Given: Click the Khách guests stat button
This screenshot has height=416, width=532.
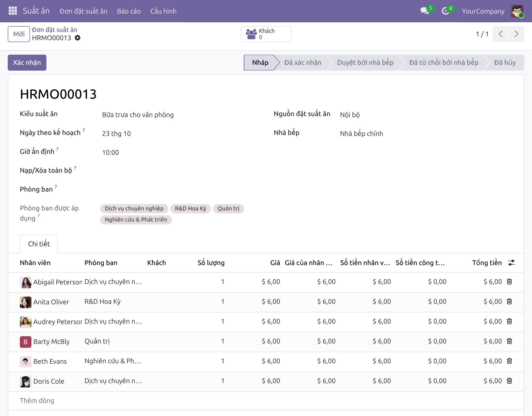Looking at the screenshot, I should (x=266, y=34).
